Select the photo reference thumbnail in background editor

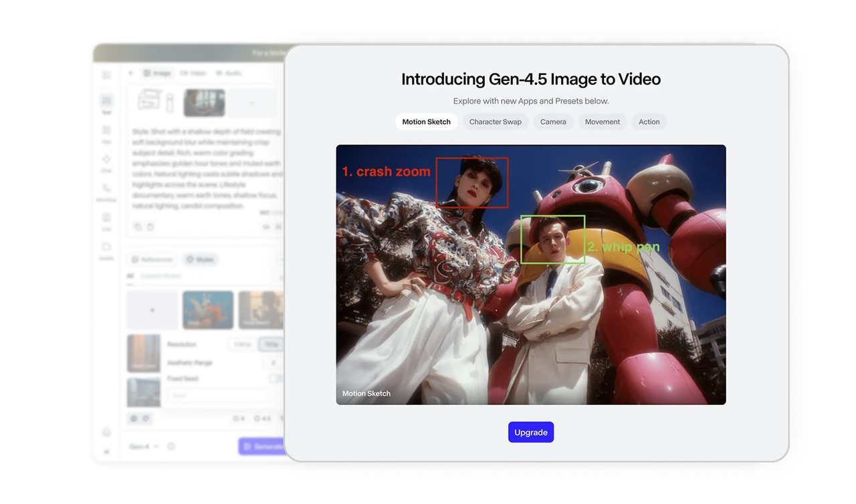coord(205,103)
